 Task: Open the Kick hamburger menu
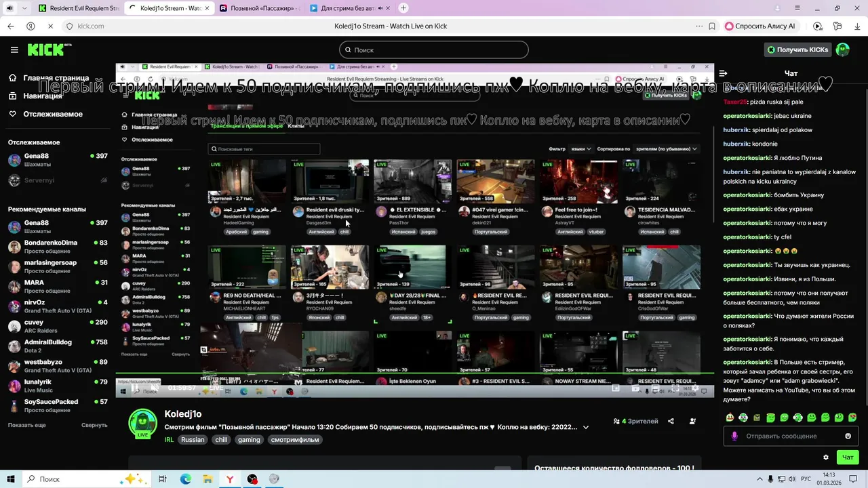tap(14, 49)
